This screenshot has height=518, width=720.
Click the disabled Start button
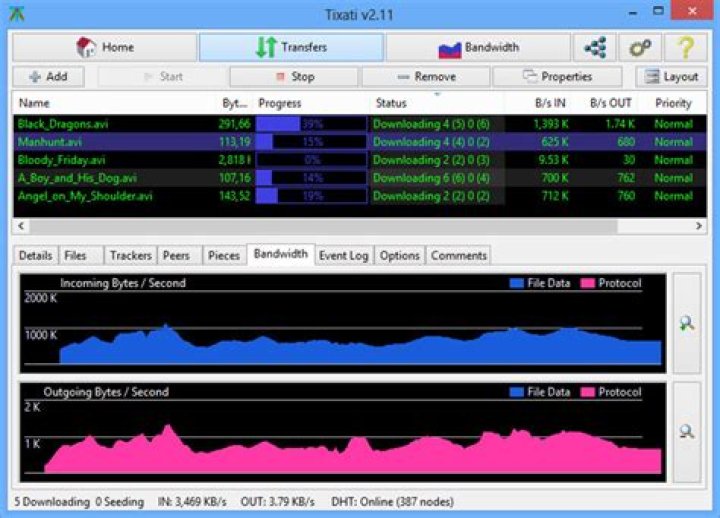point(163,77)
